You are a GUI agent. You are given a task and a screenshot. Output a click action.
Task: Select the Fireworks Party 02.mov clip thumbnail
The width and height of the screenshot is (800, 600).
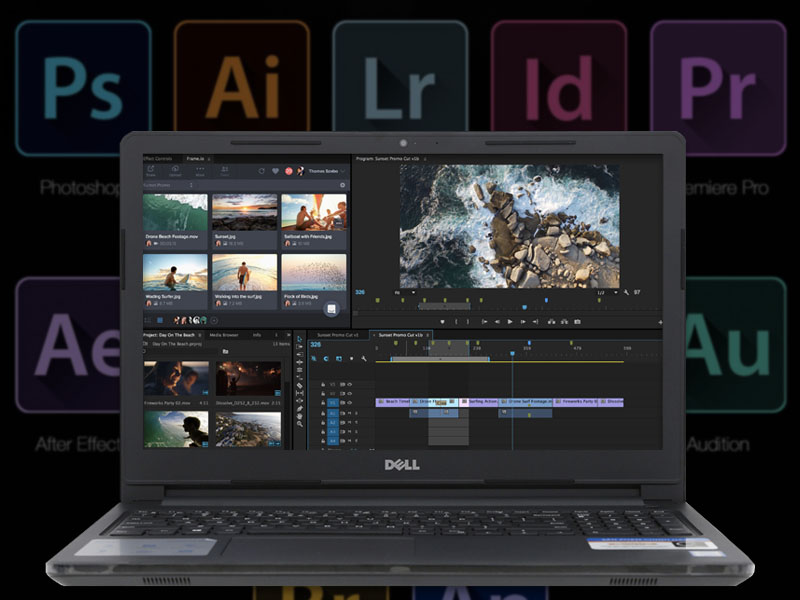176,379
